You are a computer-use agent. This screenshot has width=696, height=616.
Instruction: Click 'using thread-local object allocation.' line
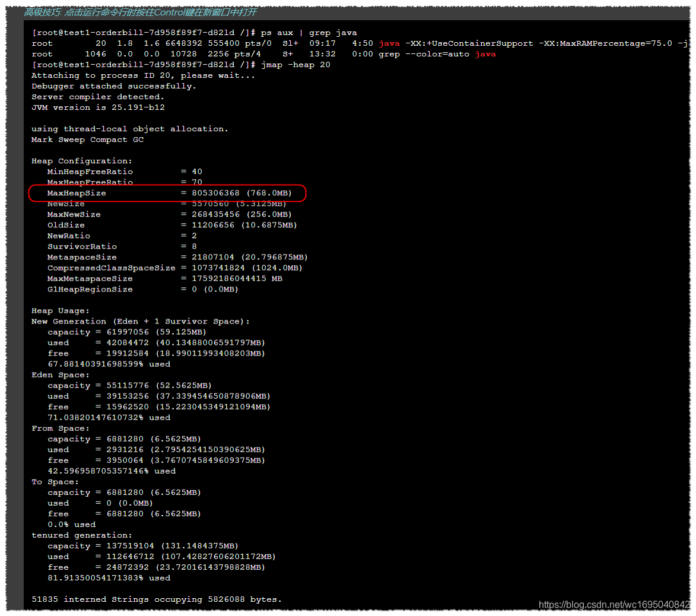point(129,129)
